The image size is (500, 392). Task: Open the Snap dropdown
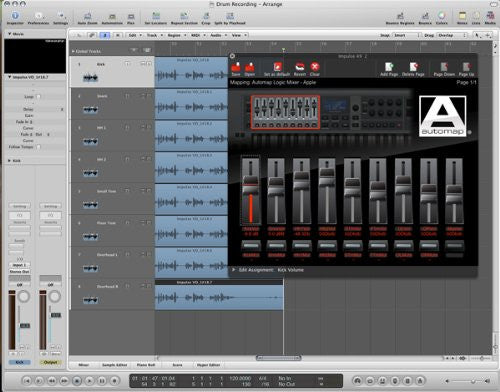pyautogui.click(x=407, y=35)
